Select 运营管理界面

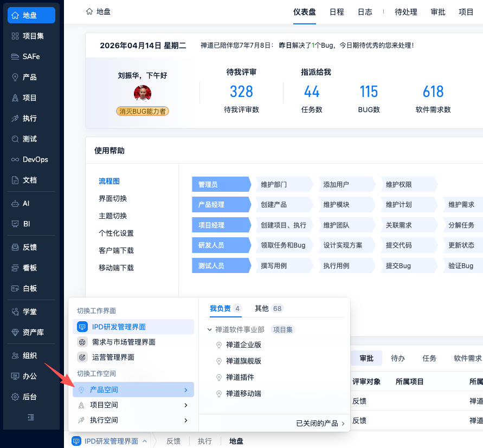click(x=133, y=357)
